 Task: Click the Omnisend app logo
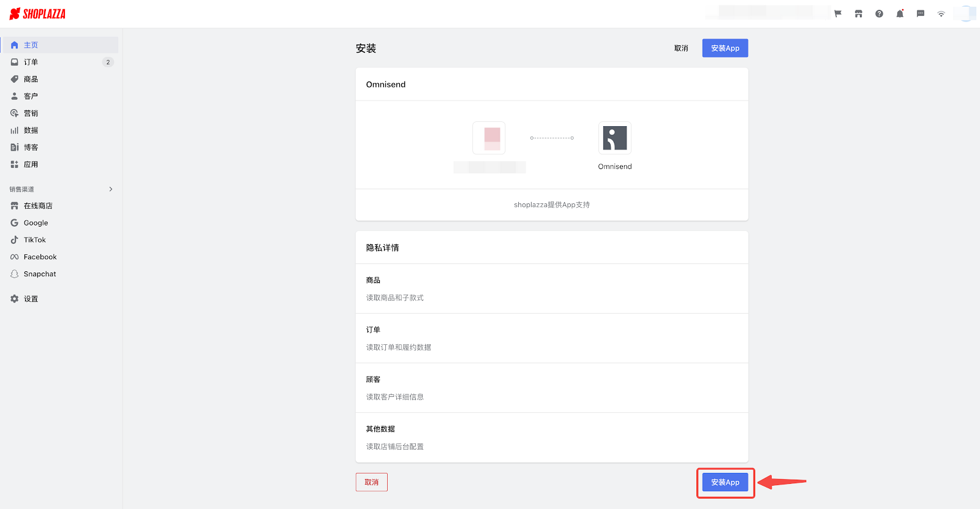[x=615, y=138]
